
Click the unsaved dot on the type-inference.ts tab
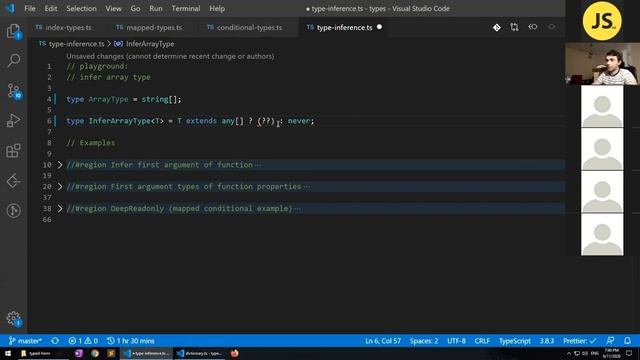[379, 27]
